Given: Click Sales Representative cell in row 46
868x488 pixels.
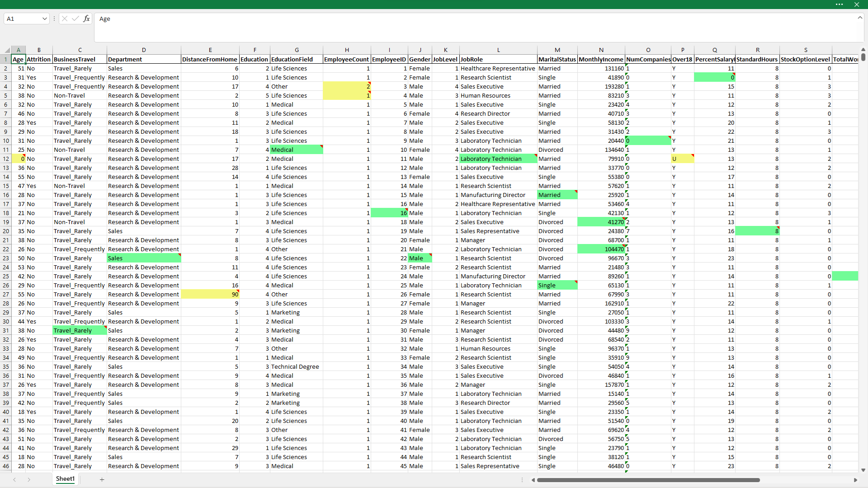Looking at the screenshot, I should coord(498,466).
